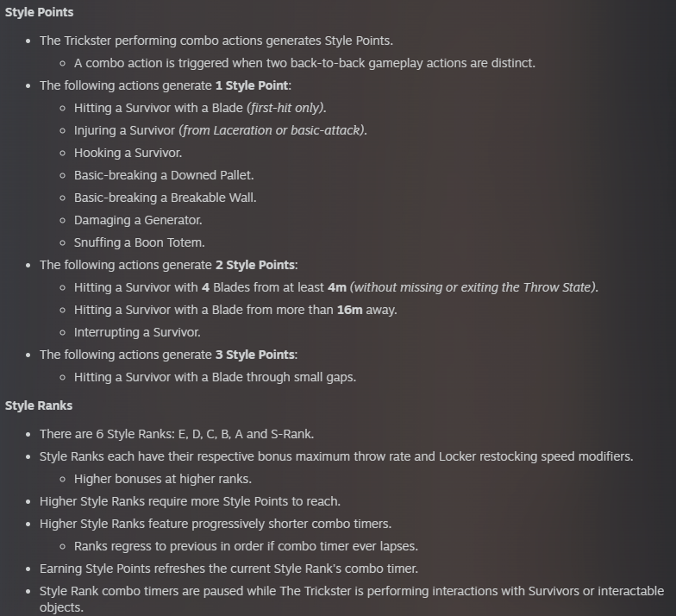The height and width of the screenshot is (616, 676).
Task: Click the italic 'first-hit only' note
Action: [x=286, y=108]
